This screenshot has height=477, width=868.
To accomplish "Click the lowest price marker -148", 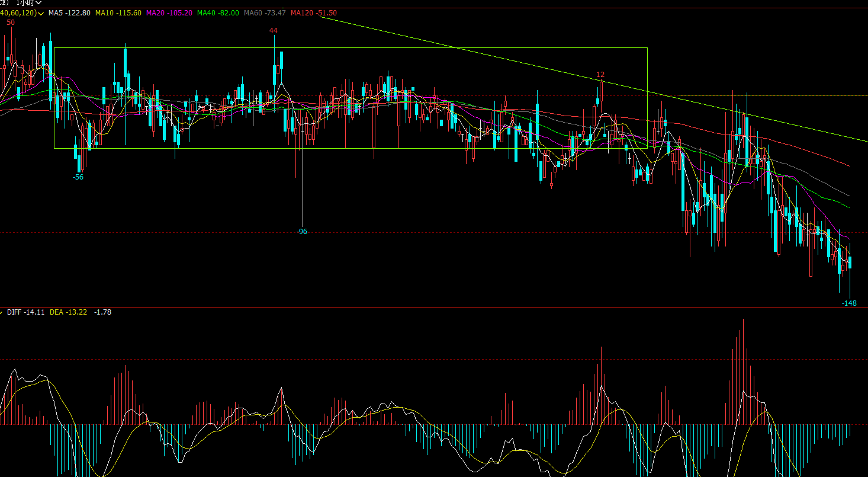I will click(849, 303).
